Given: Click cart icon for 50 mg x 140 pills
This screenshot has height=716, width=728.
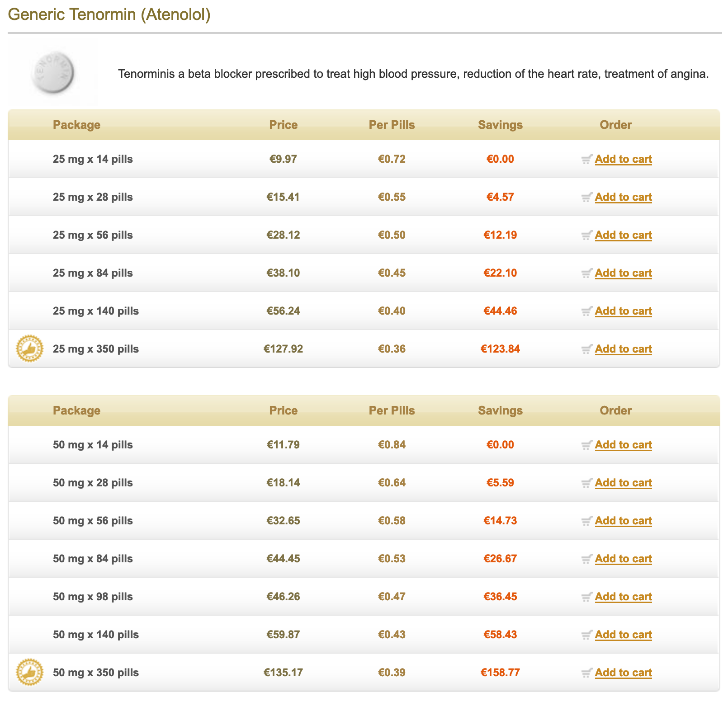Looking at the screenshot, I should (x=586, y=635).
